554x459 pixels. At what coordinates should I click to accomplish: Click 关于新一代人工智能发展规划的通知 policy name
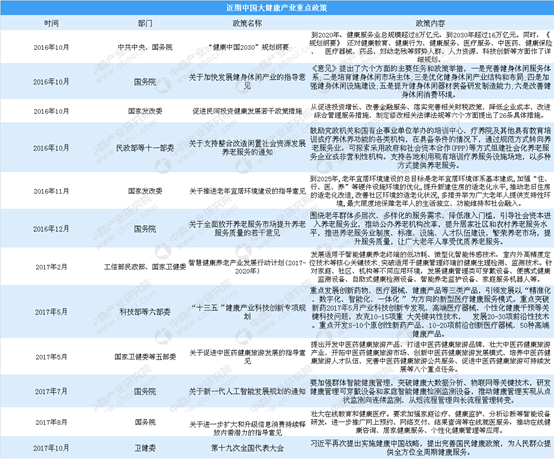(x=247, y=392)
